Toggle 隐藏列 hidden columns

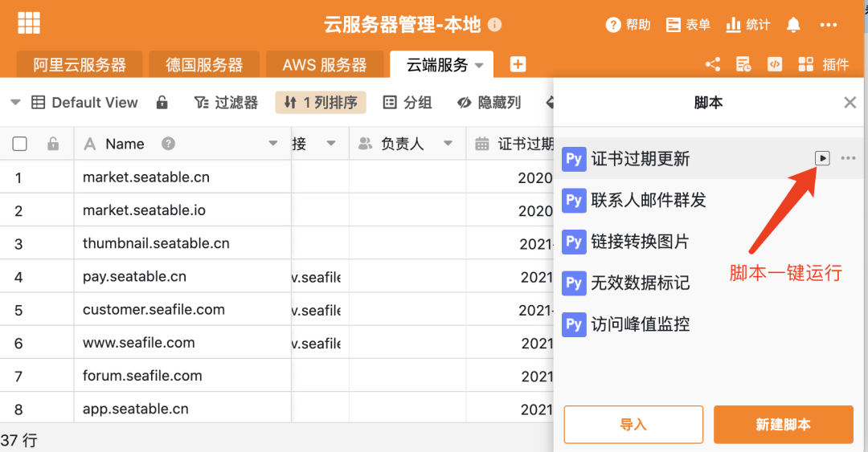click(x=489, y=103)
